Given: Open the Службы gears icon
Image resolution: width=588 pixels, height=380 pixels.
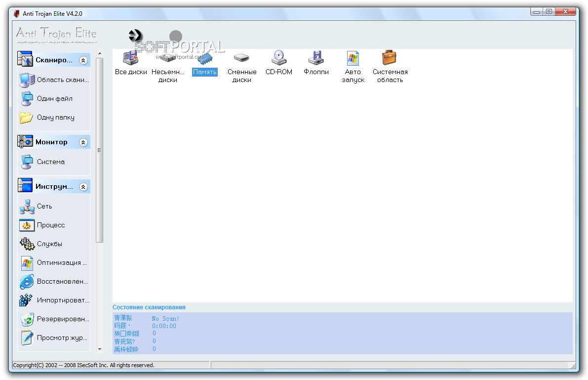Looking at the screenshot, I should pos(27,244).
